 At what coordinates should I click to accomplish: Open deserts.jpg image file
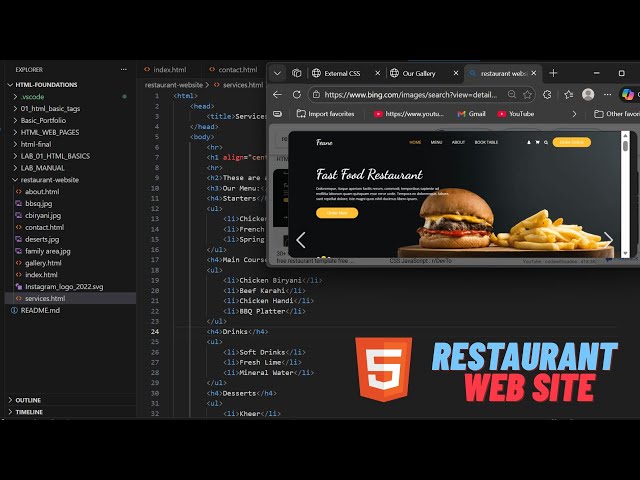[x=42, y=239]
